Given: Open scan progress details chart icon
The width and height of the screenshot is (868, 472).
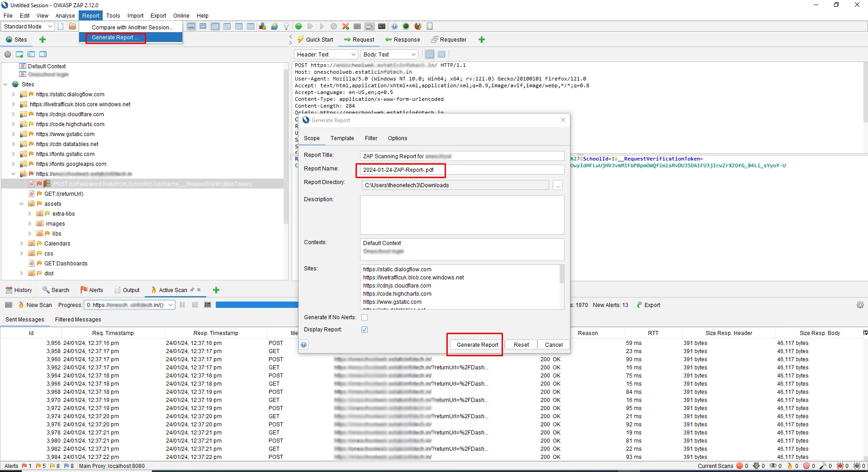Looking at the screenshot, I should 208,305.
